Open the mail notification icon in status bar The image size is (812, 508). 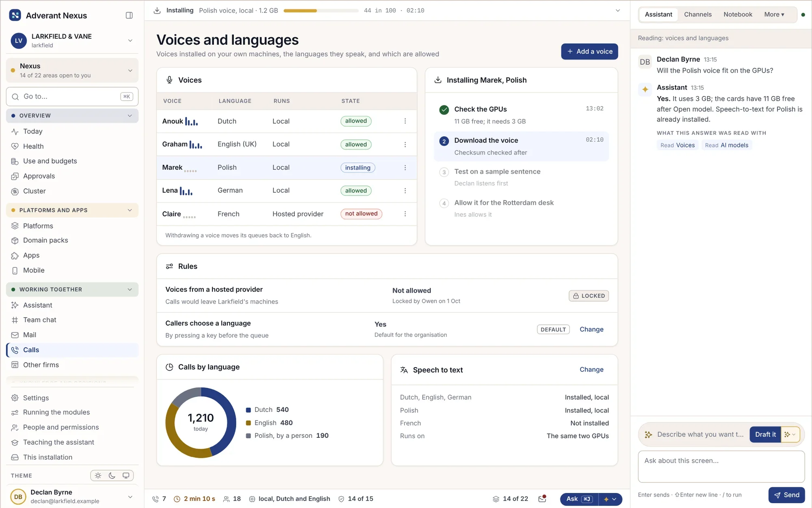coord(542,499)
